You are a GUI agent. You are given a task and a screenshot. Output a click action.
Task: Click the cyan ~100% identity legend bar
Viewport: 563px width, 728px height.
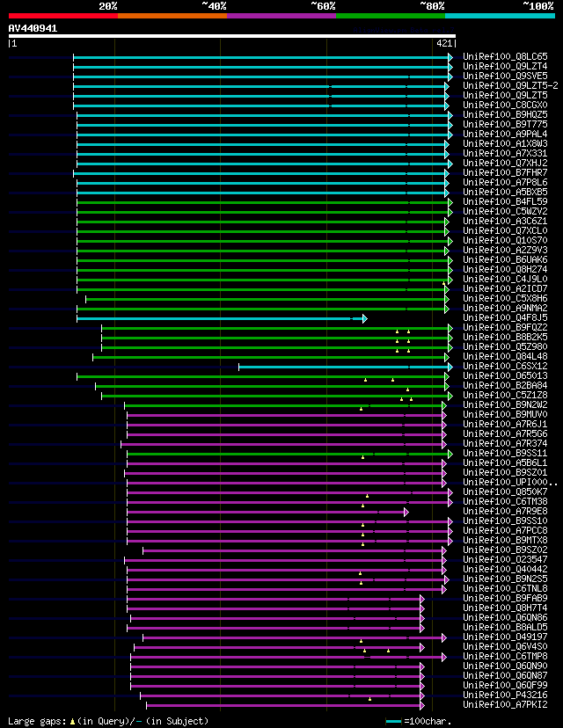point(500,16)
